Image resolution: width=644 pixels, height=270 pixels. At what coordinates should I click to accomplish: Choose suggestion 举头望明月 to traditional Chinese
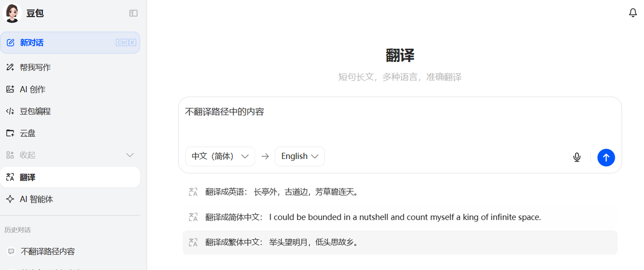coord(399,242)
